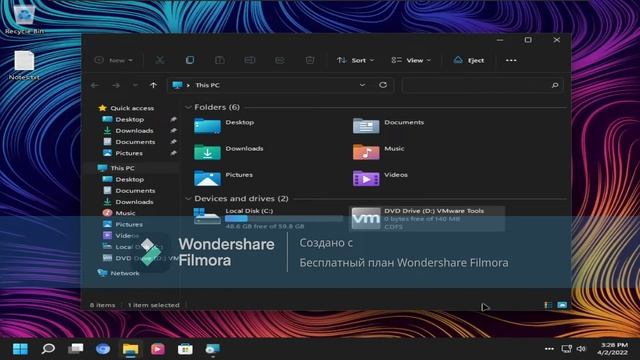640x360 pixels.
Task: Expand the address bar history dropdown
Action: click(x=362, y=85)
